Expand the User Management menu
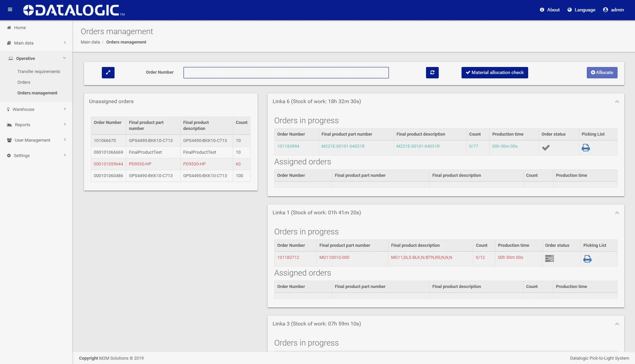 36,140
